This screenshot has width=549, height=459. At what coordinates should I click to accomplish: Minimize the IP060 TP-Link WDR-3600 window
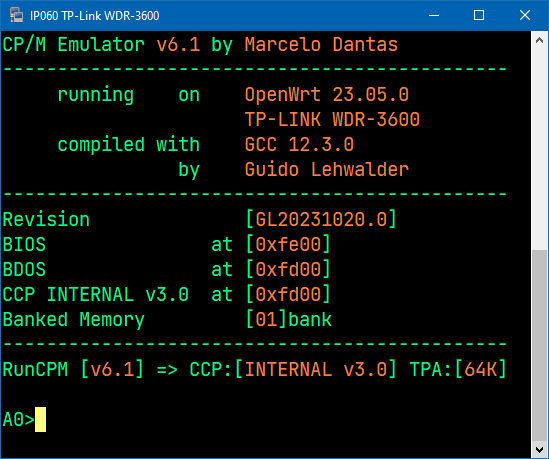pos(434,15)
